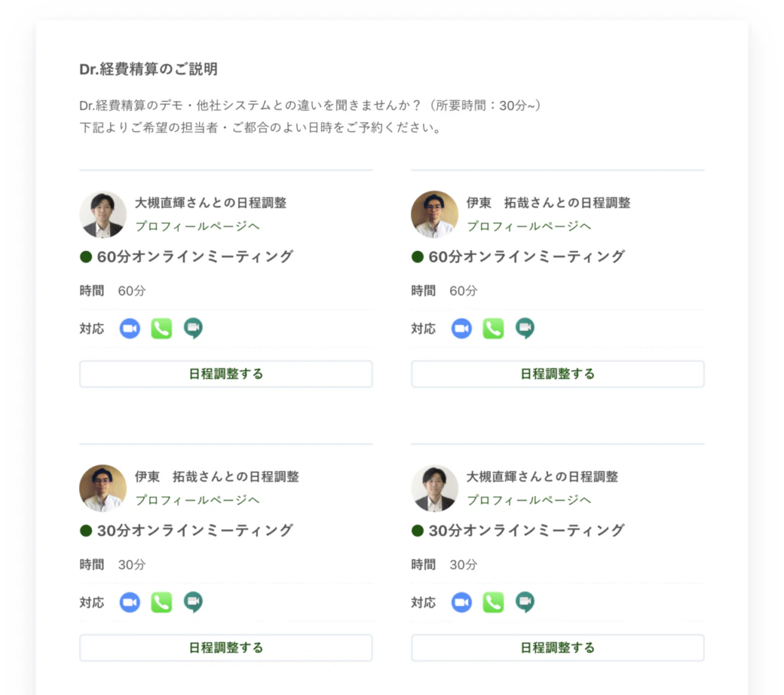This screenshot has width=784, height=695.
Task: Click 日程調整する for 大槻直輝 30分 meeting
Action: coord(557,648)
